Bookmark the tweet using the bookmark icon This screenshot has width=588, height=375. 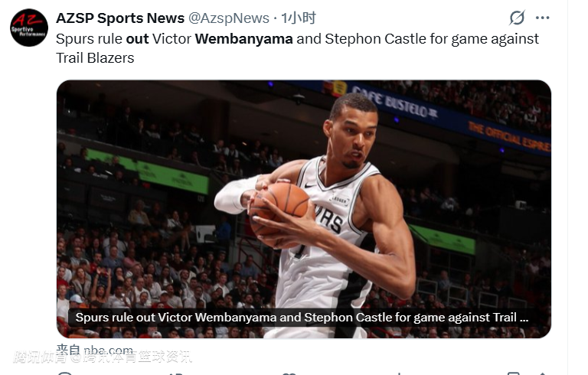click(x=513, y=373)
